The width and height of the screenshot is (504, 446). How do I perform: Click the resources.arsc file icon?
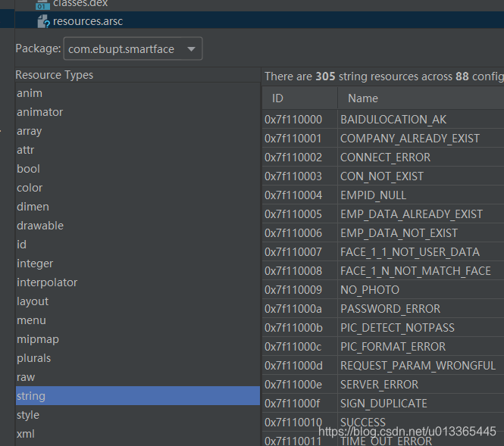pos(43,21)
